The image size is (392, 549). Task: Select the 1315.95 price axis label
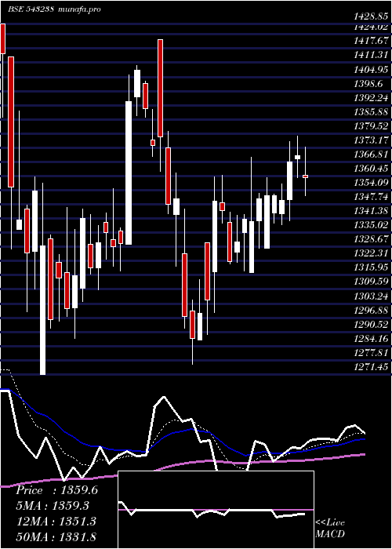[x=371, y=267]
